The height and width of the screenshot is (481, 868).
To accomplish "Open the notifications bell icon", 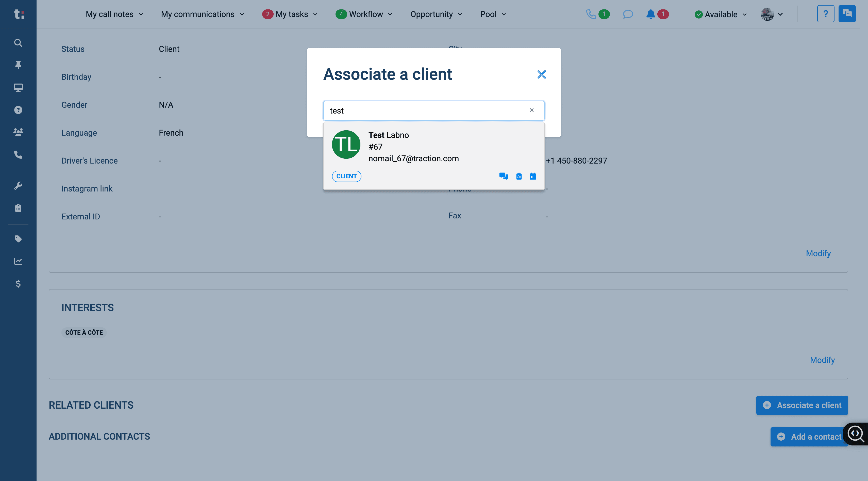I will [x=651, y=14].
